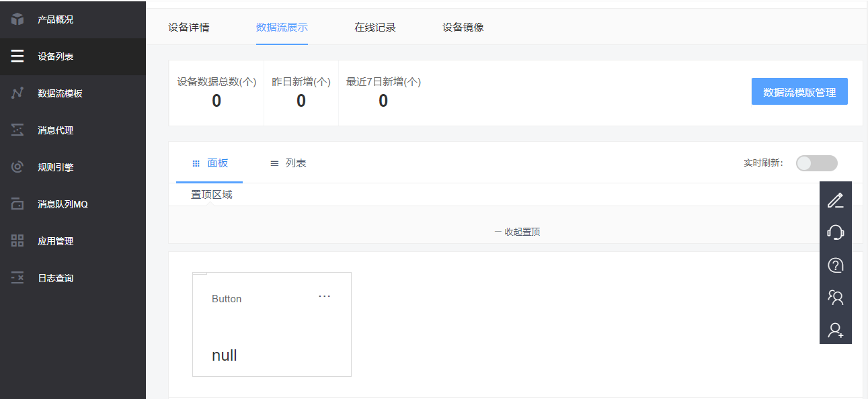Click the 实时刷新 label text

point(763,163)
